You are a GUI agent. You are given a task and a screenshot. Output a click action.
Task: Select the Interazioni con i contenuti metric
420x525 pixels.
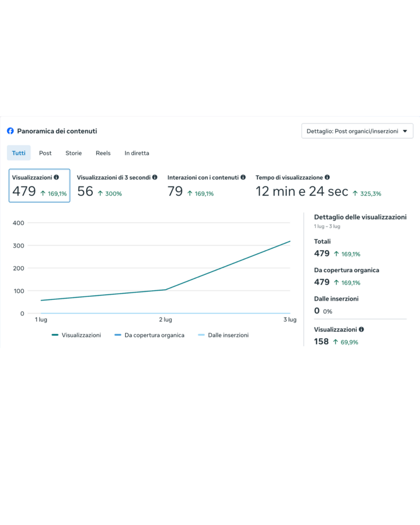click(206, 186)
